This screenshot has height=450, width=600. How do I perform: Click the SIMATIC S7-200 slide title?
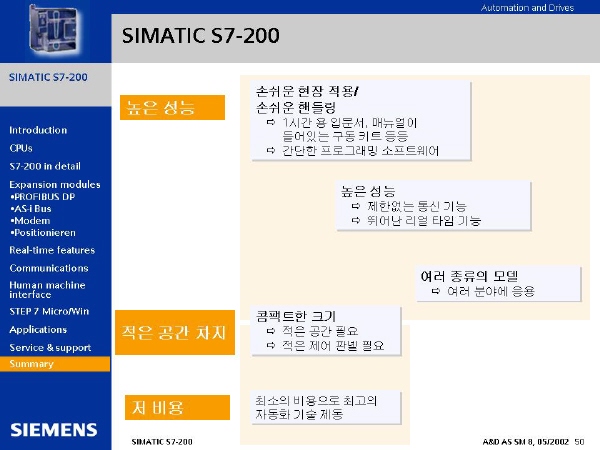201,36
